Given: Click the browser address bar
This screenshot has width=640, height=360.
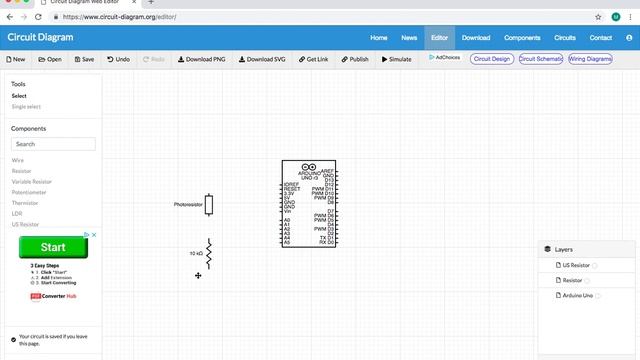Looking at the screenshot, I should tap(318, 17).
